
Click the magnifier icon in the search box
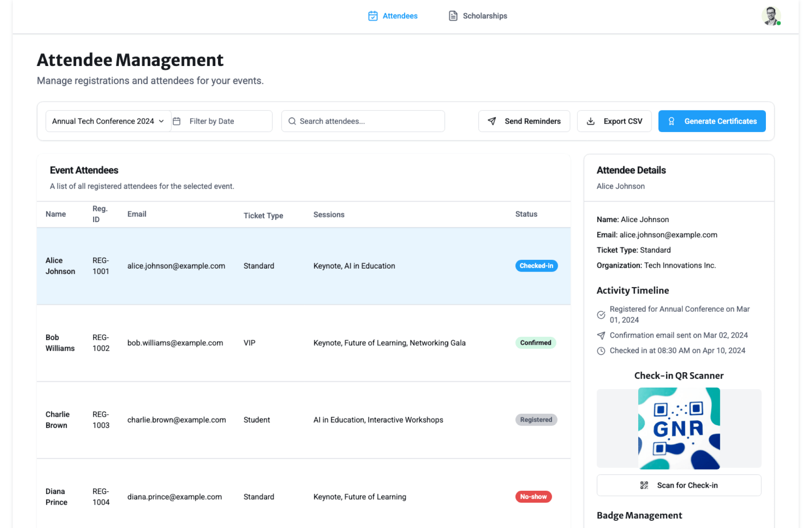(292, 121)
